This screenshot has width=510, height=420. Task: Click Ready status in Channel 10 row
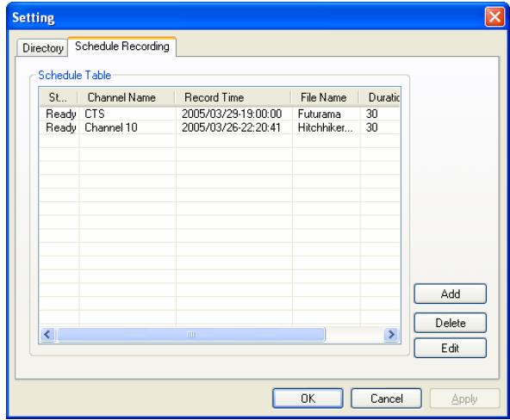(x=61, y=127)
